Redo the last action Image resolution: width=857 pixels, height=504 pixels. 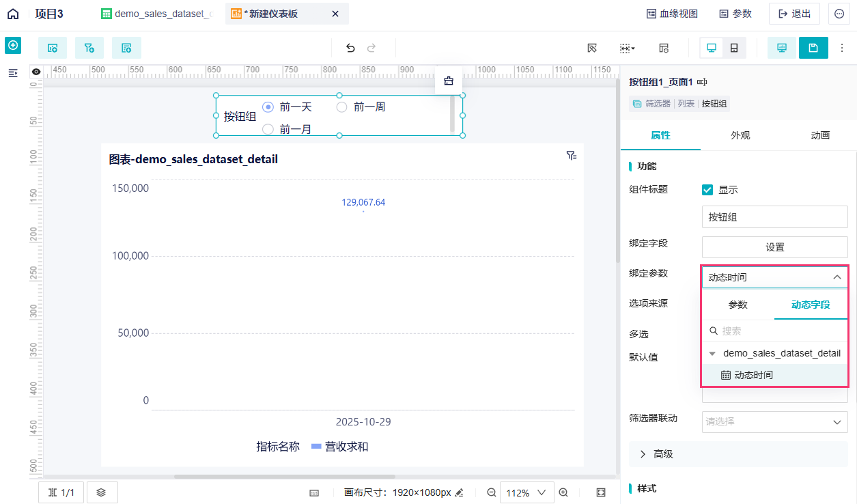click(371, 48)
